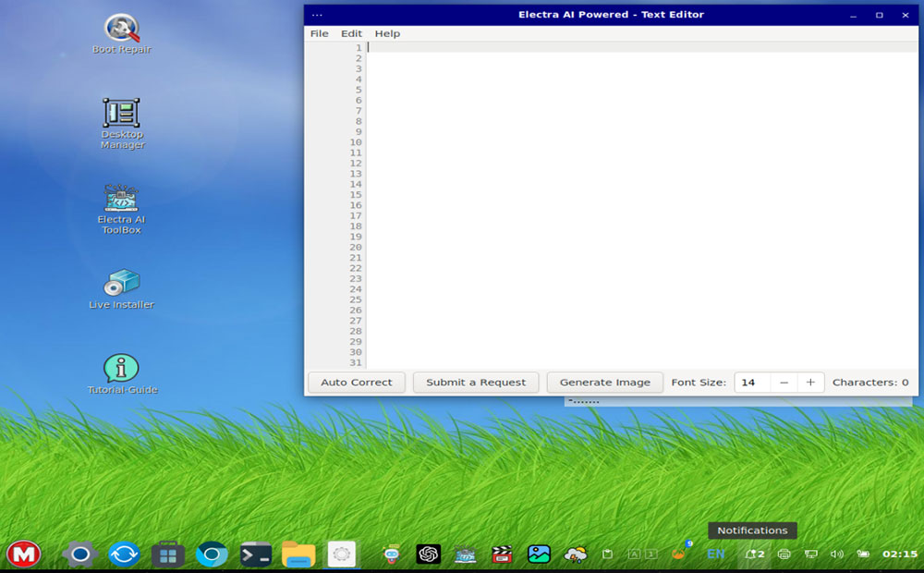Open the volume control speaker icon
Screen dimensions: 924x573
(838, 555)
